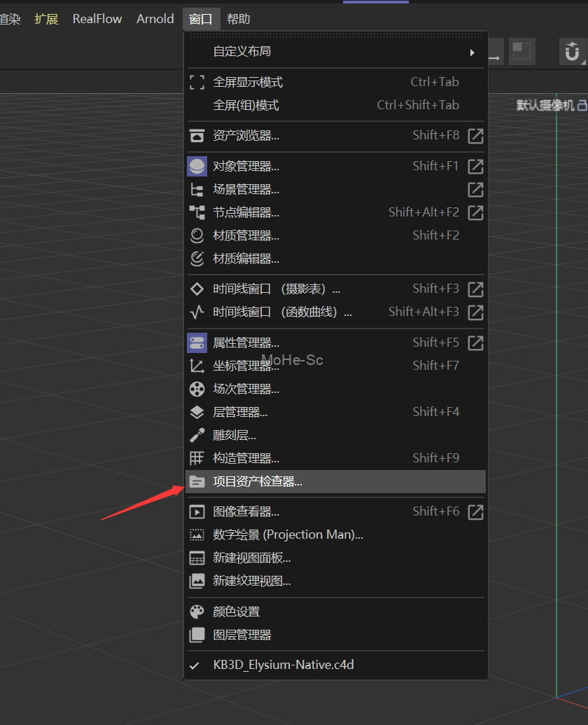Open the Arnold menu
Viewport: 588px width, 725px height.
pyautogui.click(x=155, y=19)
